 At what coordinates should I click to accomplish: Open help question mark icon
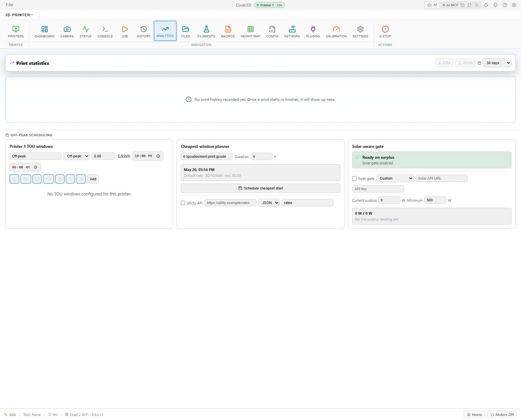tap(505, 5)
